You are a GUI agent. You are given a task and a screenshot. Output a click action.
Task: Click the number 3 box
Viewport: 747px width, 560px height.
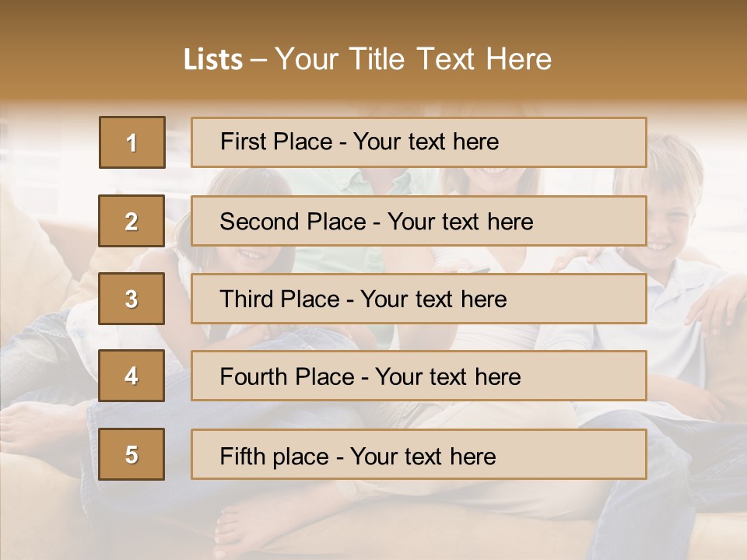click(132, 299)
